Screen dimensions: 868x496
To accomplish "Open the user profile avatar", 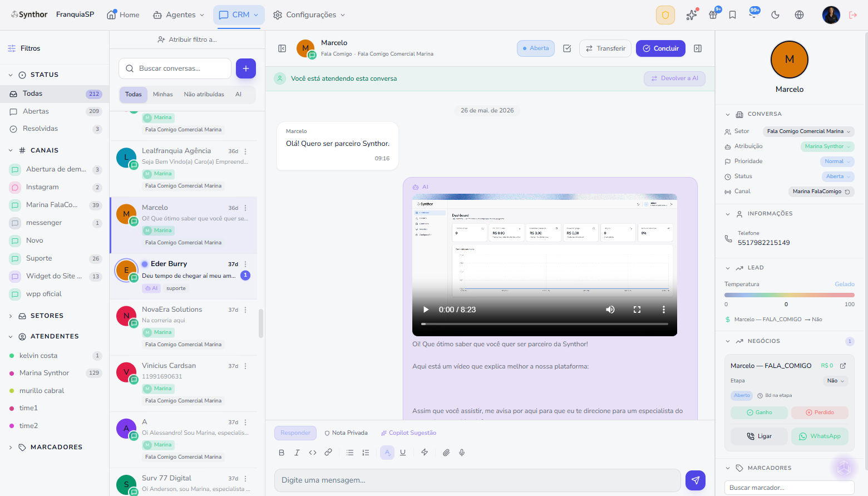I will (x=831, y=15).
